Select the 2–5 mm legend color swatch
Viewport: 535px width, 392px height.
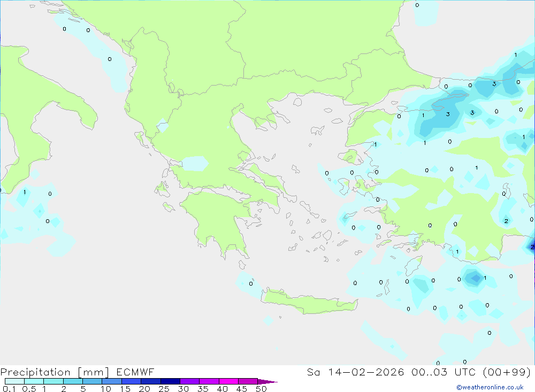pyautogui.click(x=73, y=381)
